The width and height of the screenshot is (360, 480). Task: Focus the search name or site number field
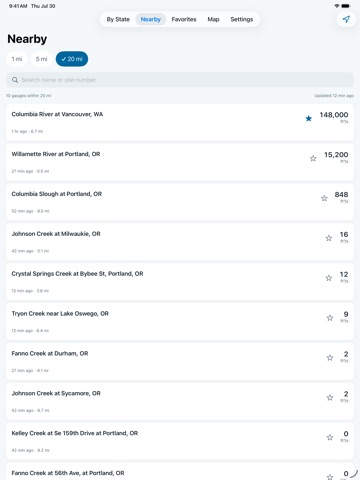click(180, 80)
